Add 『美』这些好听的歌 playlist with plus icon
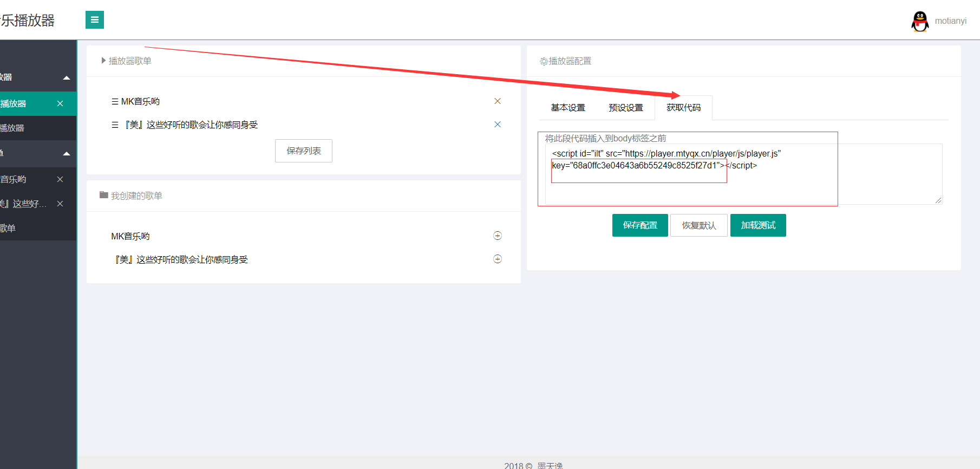Viewport: 980px width, 469px height. click(498, 259)
